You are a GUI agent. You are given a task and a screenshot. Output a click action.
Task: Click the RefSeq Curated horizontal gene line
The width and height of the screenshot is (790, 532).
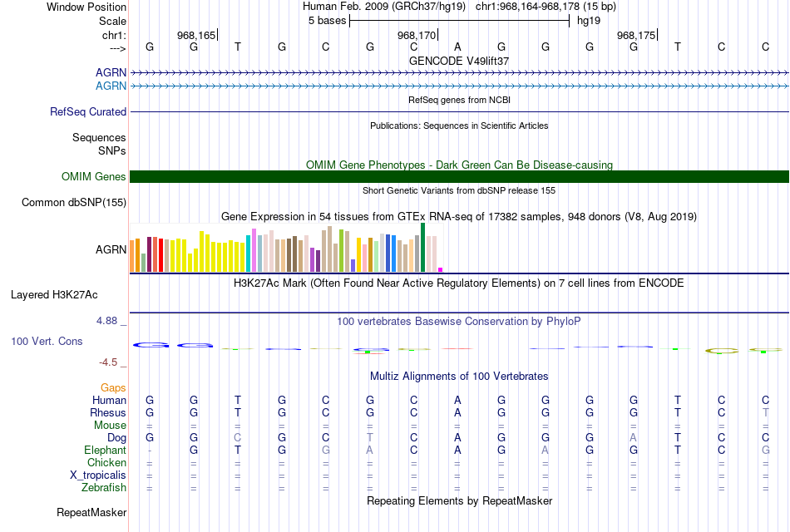460,112
